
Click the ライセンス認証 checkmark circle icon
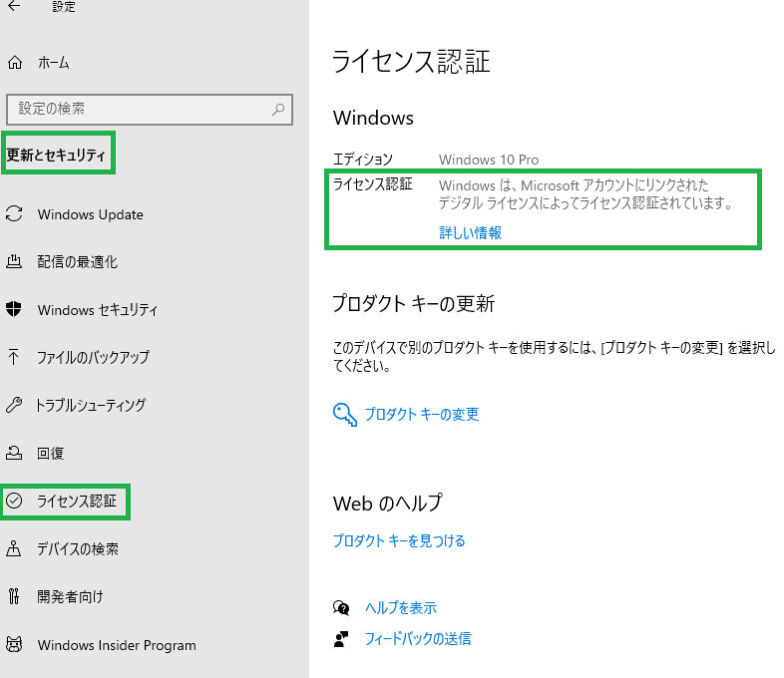tap(14, 501)
